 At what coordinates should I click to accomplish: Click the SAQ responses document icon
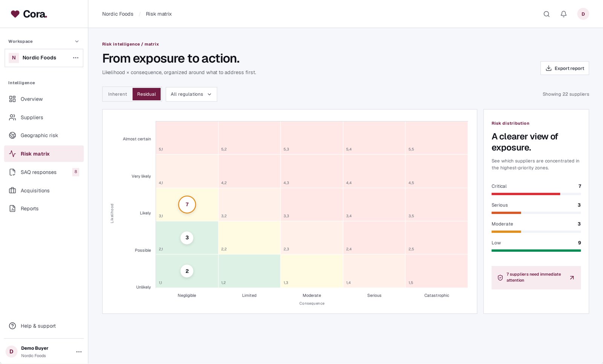[x=12, y=172]
